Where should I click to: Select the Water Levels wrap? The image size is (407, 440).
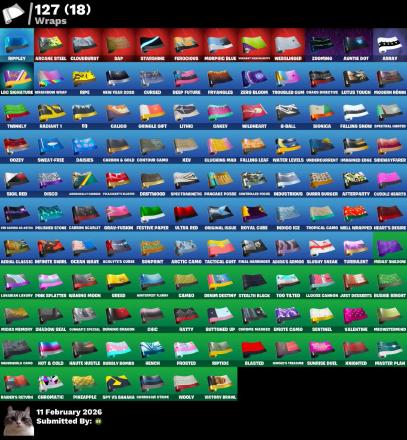pos(288,147)
